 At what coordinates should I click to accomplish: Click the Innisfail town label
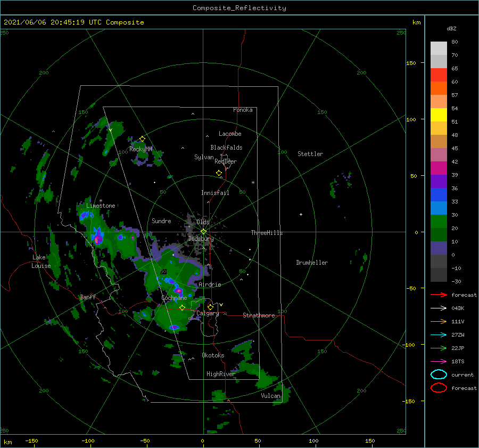coord(215,193)
